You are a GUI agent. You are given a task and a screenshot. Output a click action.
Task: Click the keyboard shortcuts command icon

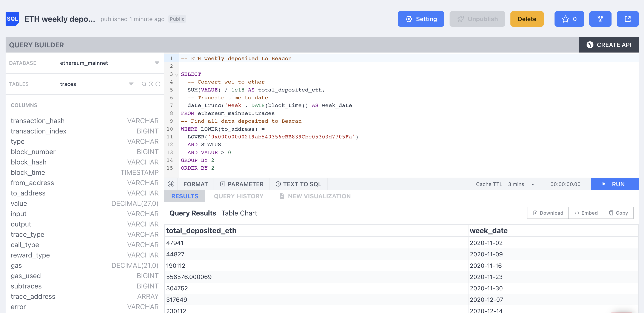(171, 184)
